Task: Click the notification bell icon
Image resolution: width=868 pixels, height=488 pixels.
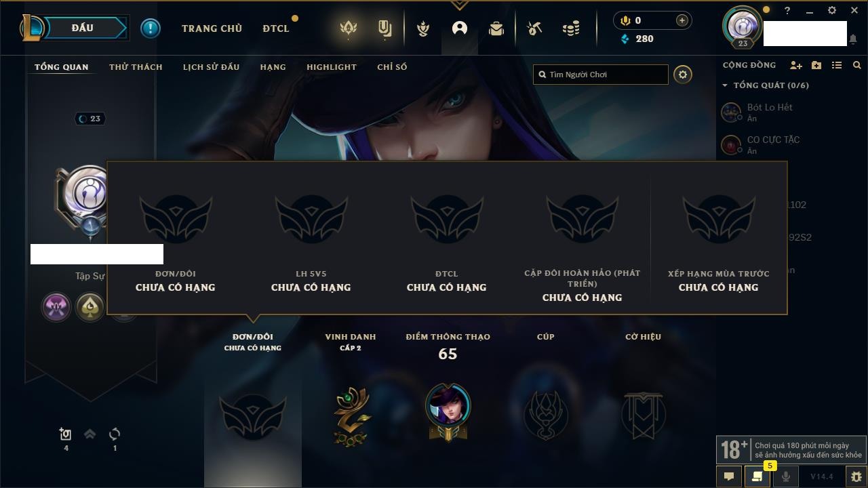Action: coord(853,39)
